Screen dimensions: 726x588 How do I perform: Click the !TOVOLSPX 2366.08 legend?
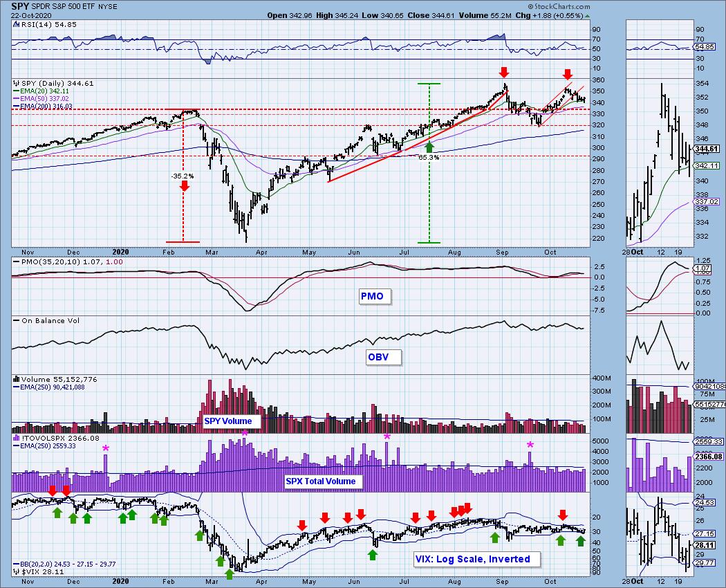point(57,439)
